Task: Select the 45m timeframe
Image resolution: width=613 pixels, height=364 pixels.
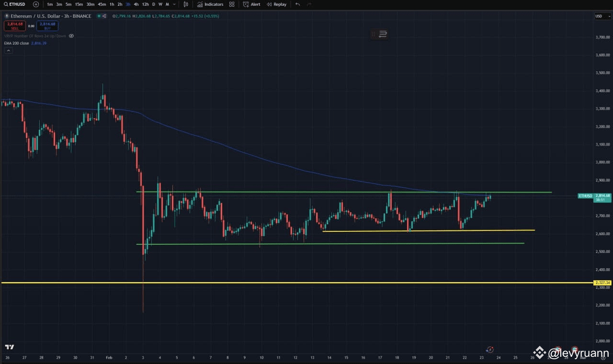Action: coord(102,4)
